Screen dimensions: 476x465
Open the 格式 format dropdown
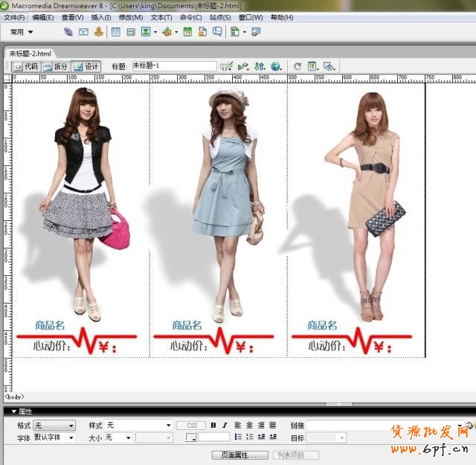(x=54, y=426)
